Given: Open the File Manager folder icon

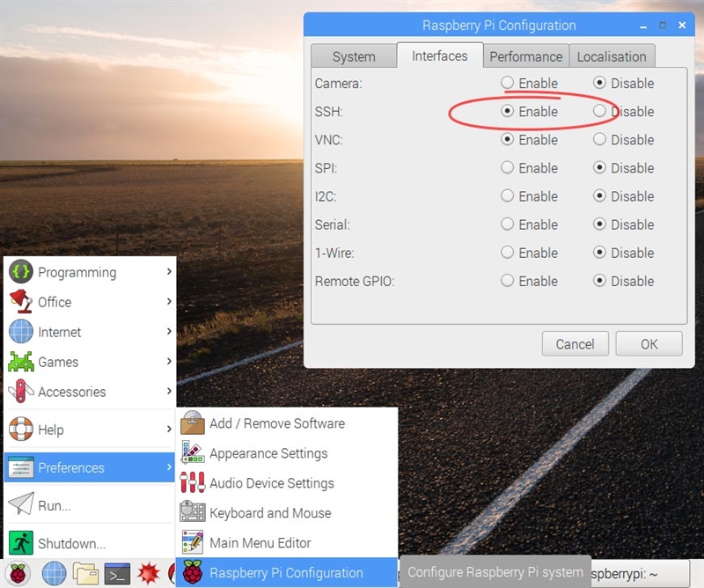Looking at the screenshot, I should (85, 573).
